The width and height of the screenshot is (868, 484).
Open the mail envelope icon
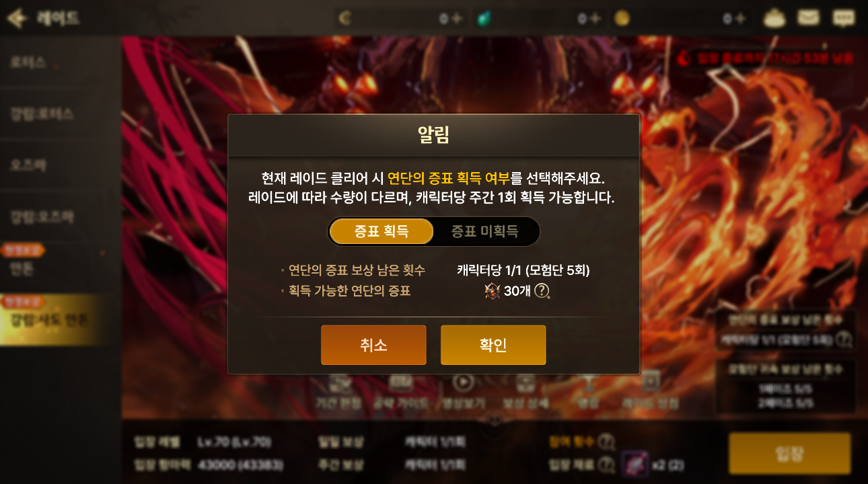point(808,17)
